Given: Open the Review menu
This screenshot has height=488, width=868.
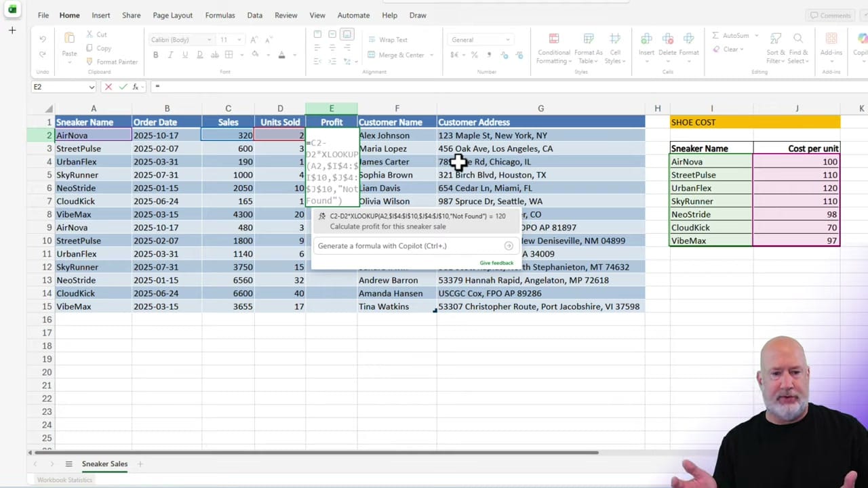Looking at the screenshot, I should 285,15.
